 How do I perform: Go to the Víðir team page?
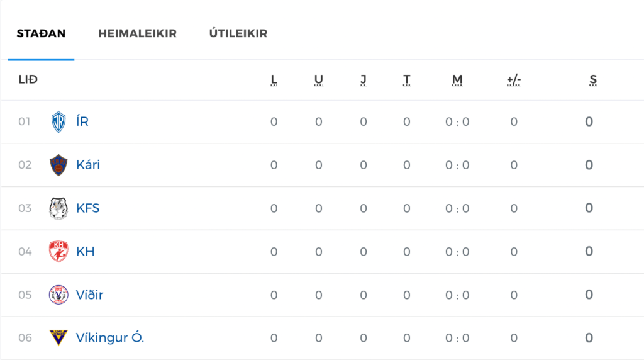[89, 295]
